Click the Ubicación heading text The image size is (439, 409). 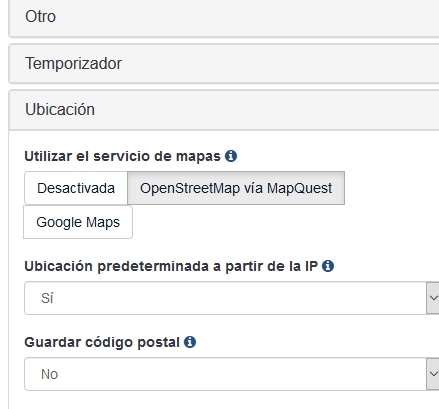click(60, 109)
